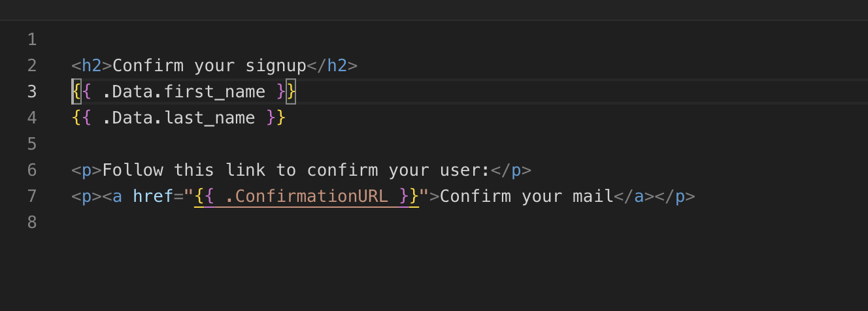The image size is (868, 311).
Task: Click the closing h2 tag name
Action: tap(337, 66)
